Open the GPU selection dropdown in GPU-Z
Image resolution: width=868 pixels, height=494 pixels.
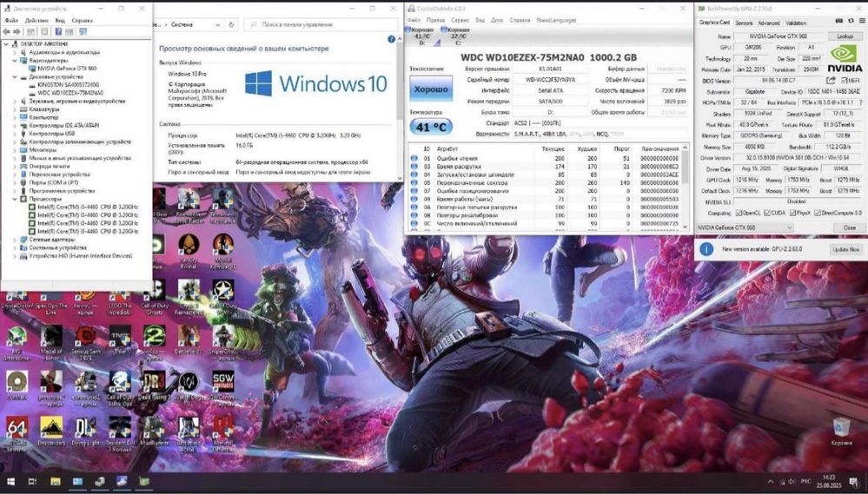click(745, 227)
